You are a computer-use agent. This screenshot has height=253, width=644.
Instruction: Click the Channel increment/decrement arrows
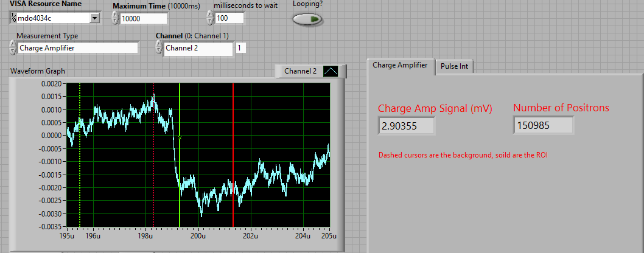click(x=159, y=49)
